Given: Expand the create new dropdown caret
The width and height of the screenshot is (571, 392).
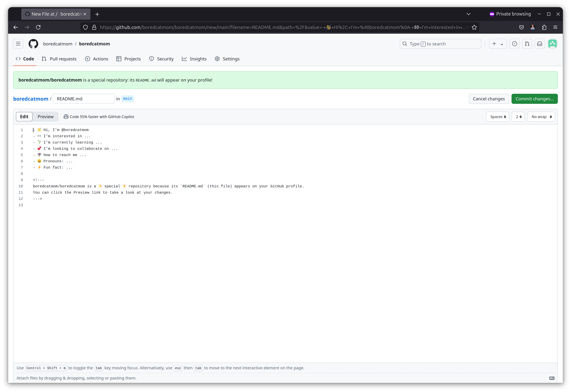Looking at the screenshot, I should point(502,44).
